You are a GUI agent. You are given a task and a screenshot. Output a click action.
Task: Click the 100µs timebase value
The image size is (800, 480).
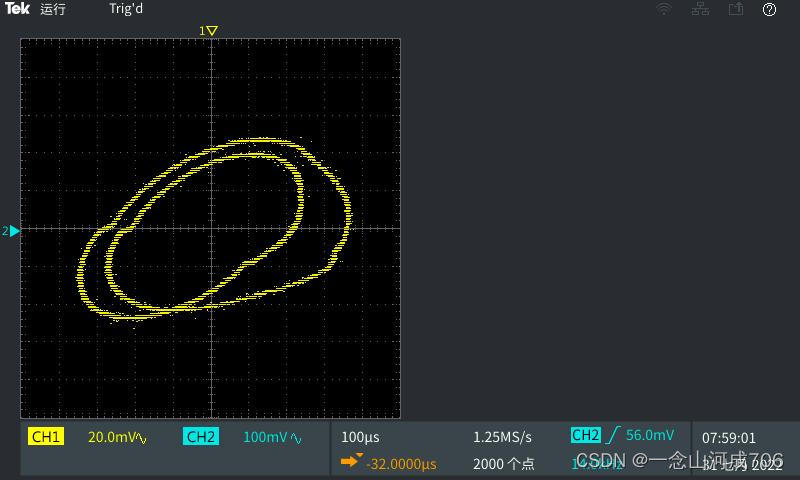[360, 437]
